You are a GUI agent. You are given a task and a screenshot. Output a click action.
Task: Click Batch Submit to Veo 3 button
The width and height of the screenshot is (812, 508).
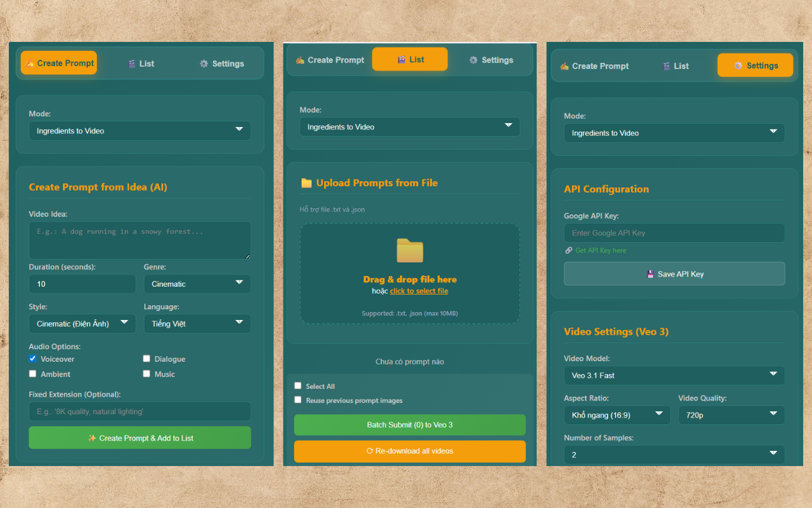410,425
